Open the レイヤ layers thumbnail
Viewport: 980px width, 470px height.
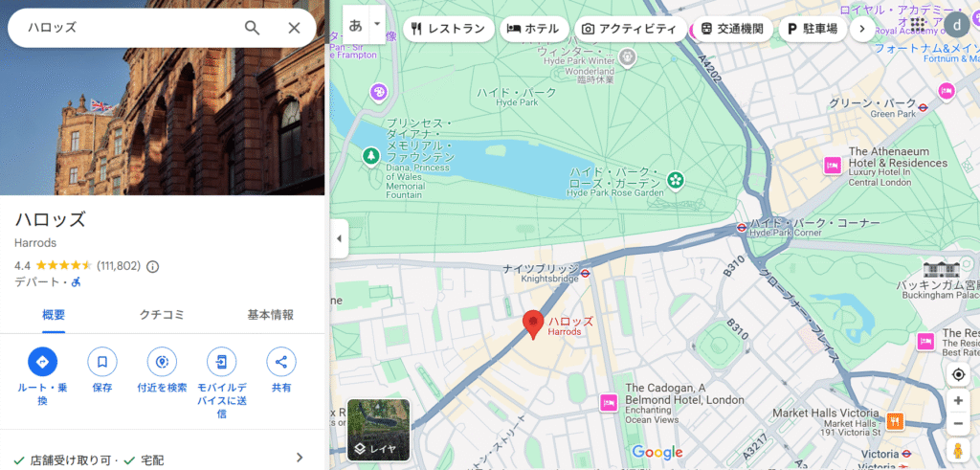point(379,430)
